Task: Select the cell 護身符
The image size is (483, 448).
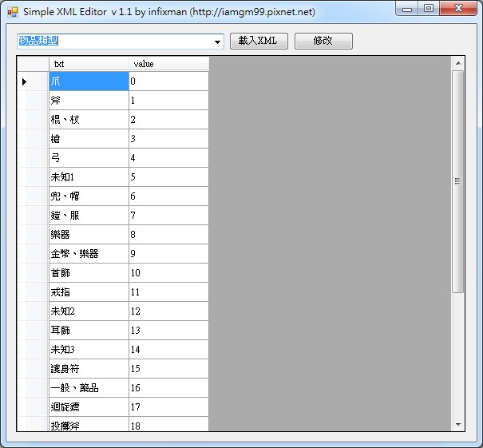Action: (x=89, y=368)
